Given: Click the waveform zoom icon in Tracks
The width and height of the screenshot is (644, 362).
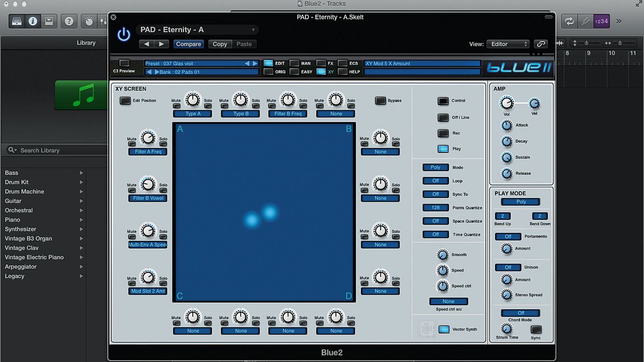Looking at the screenshot, I should pyautogui.click(x=560, y=43).
